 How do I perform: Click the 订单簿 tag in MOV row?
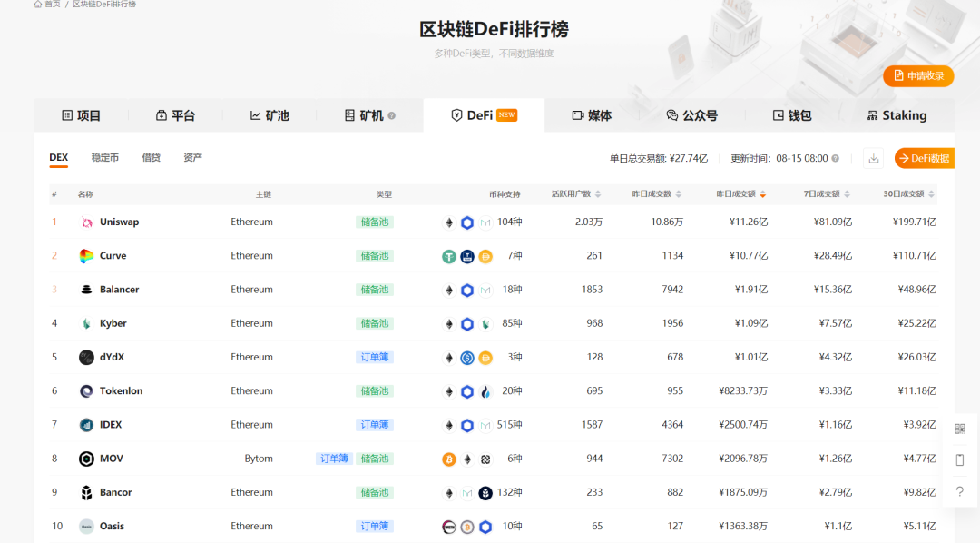pyautogui.click(x=334, y=459)
